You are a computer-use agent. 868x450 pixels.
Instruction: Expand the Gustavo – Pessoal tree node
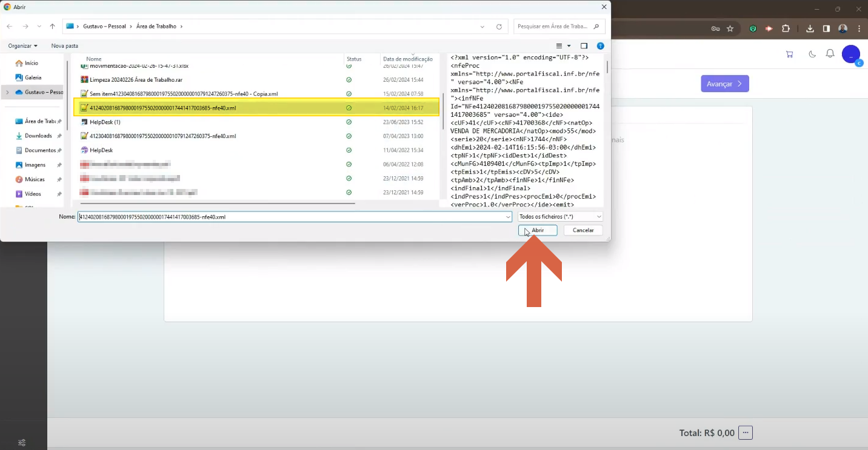point(7,92)
